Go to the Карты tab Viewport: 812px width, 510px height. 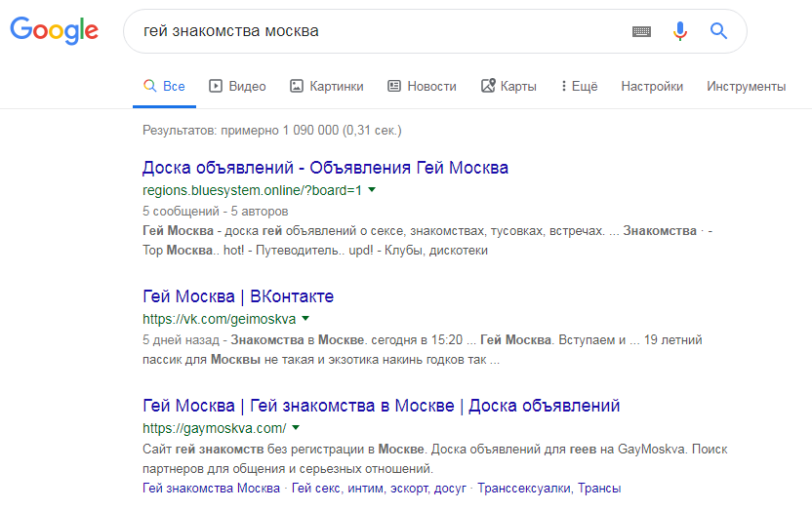508,86
